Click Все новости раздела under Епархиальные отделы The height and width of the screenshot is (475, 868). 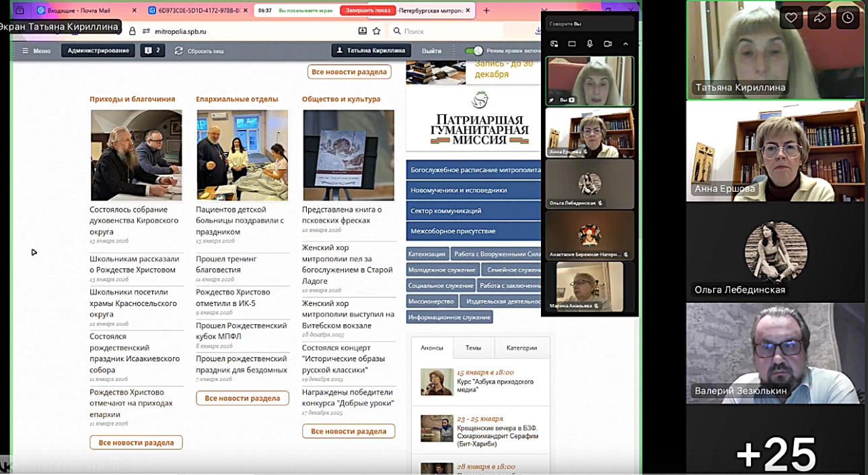[x=242, y=398]
